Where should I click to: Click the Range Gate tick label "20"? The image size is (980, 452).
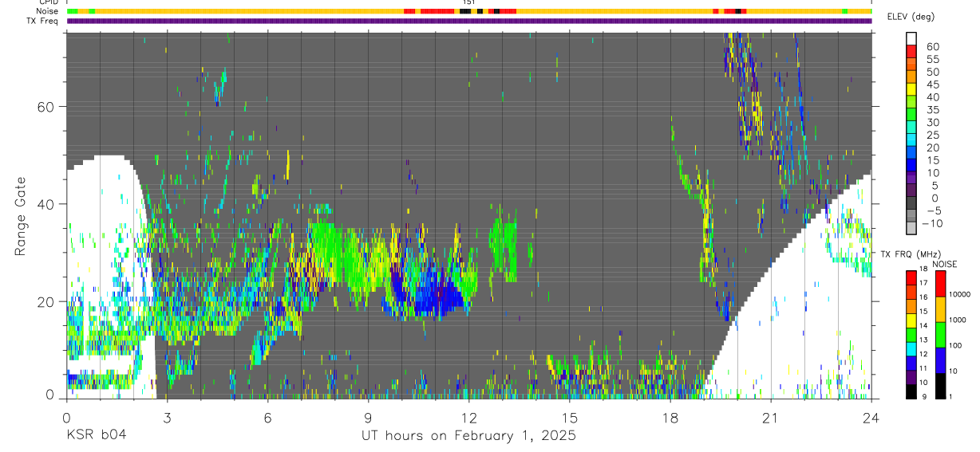tap(46, 301)
